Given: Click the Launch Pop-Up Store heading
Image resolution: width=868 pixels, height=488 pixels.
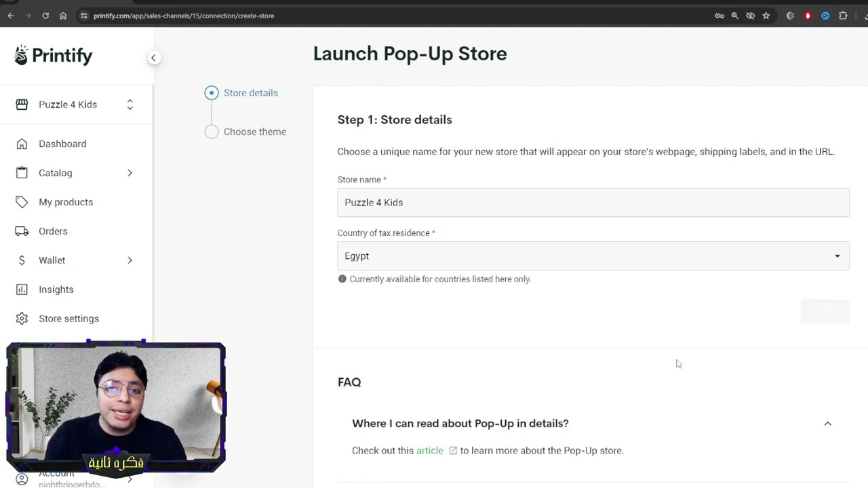Looking at the screenshot, I should pos(410,54).
